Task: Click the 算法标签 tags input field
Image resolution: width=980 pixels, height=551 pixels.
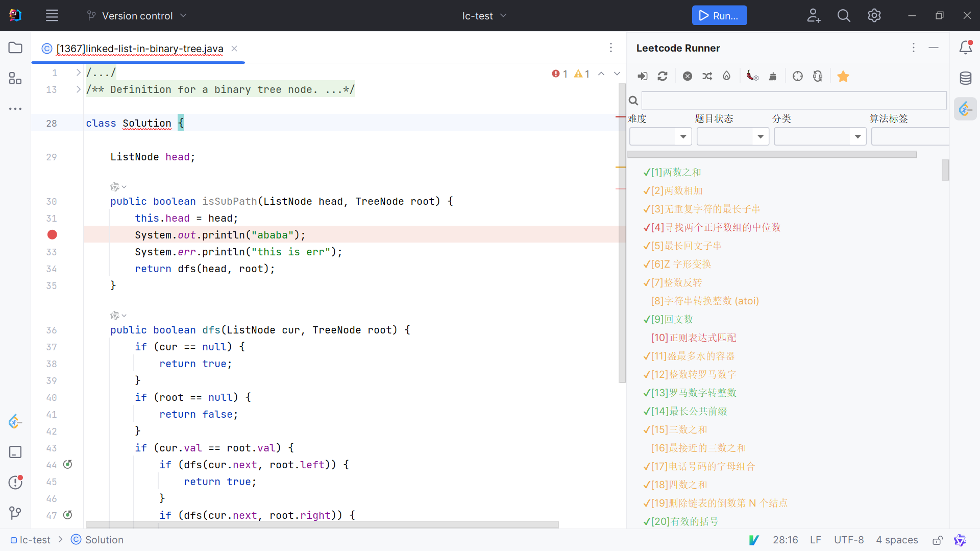Action: [910, 136]
